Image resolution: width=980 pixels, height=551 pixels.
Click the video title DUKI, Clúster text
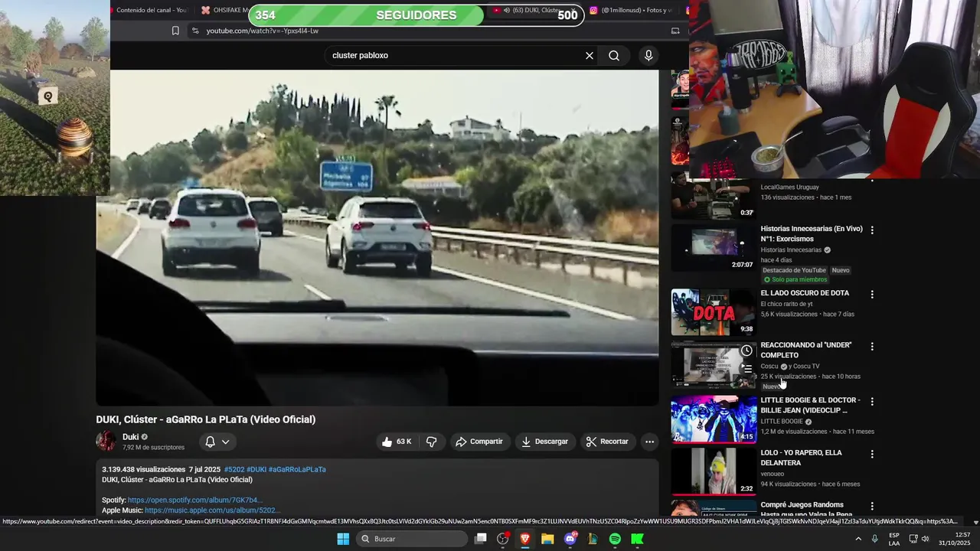pyautogui.click(x=205, y=419)
